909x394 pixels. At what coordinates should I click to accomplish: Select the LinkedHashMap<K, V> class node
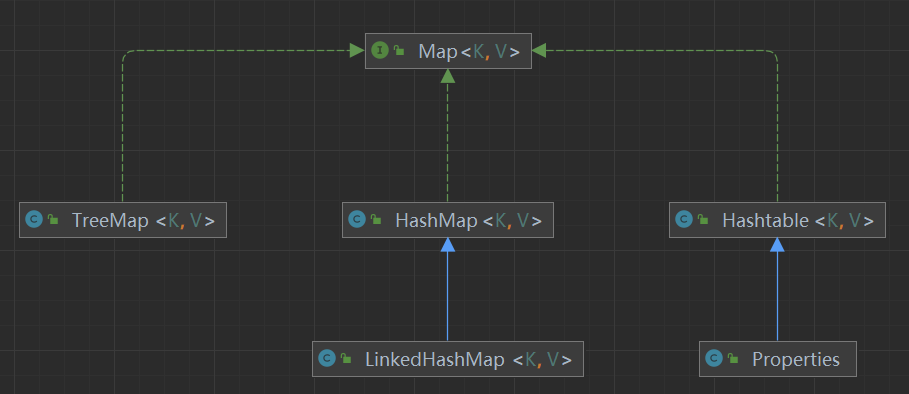click(448, 359)
